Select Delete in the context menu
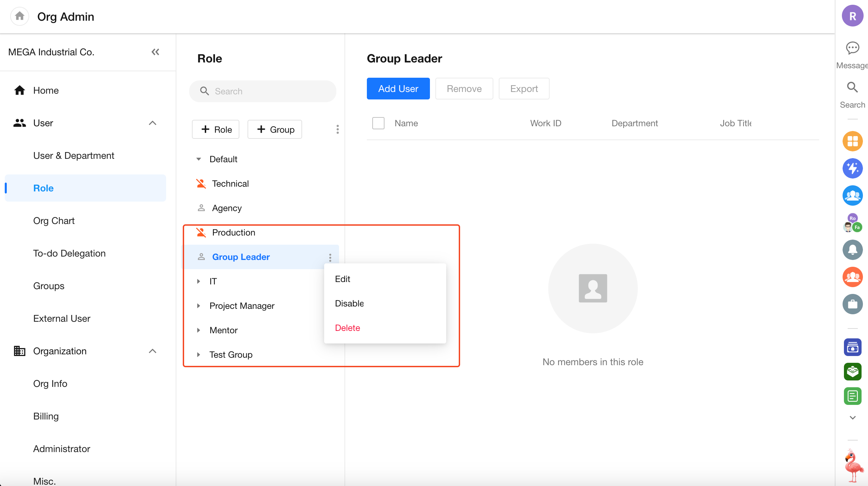The width and height of the screenshot is (868, 486). pos(347,328)
